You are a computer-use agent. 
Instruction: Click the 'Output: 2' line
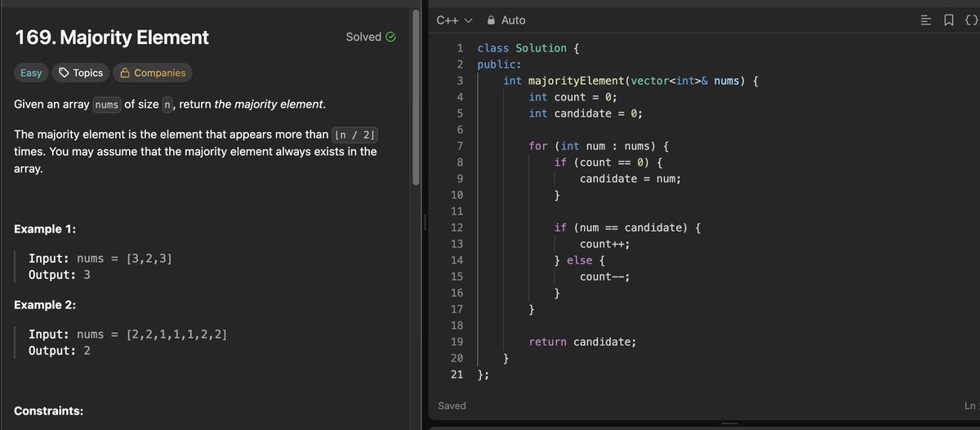tap(60, 351)
